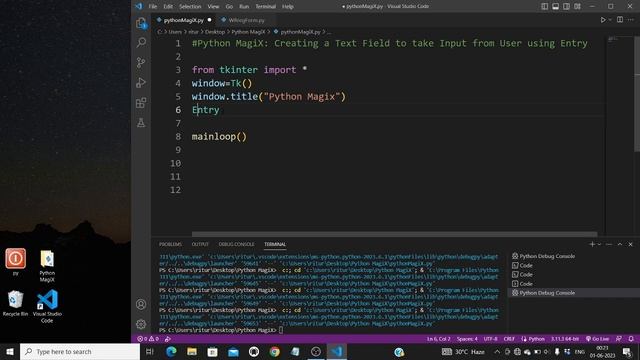The height and width of the screenshot is (360, 640).
Task: Open the Accounts menu in the activity bar
Action: [x=141, y=304]
